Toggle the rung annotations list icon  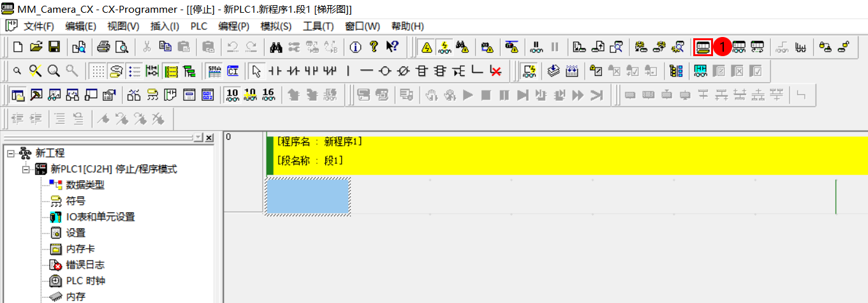click(x=134, y=71)
